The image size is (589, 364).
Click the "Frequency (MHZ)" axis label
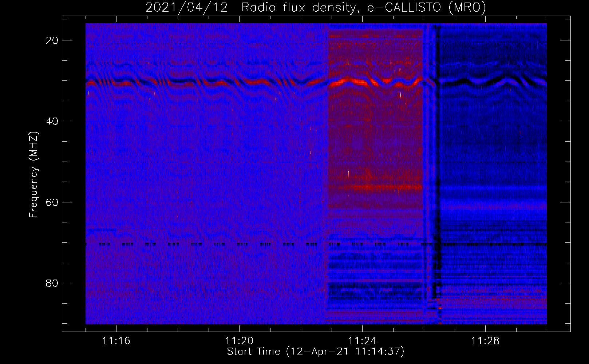click(x=33, y=175)
